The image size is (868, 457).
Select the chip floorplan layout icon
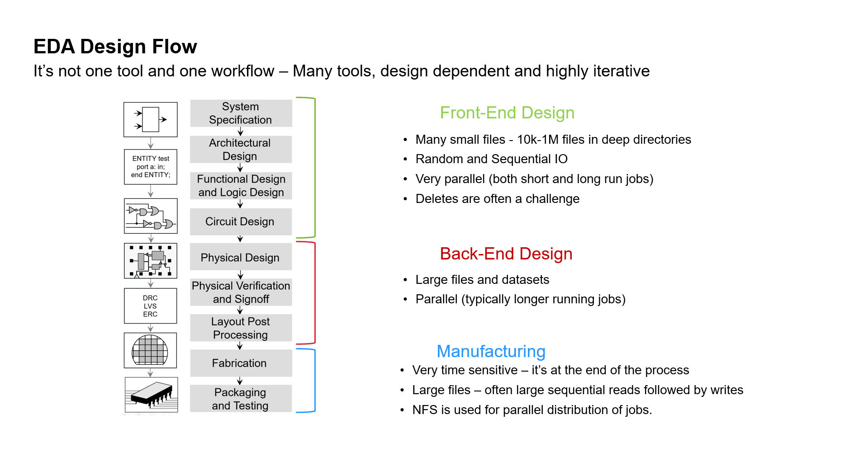(150, 261)
